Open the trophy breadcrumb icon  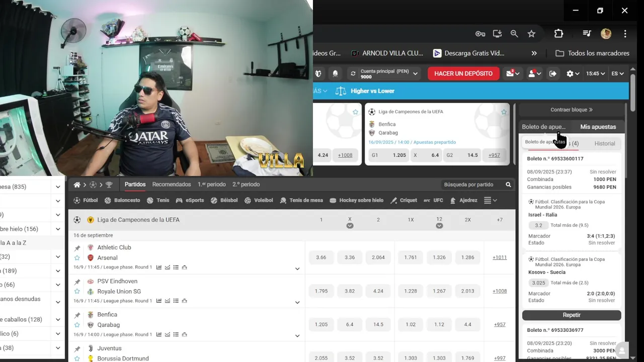(x=109, y=185)
